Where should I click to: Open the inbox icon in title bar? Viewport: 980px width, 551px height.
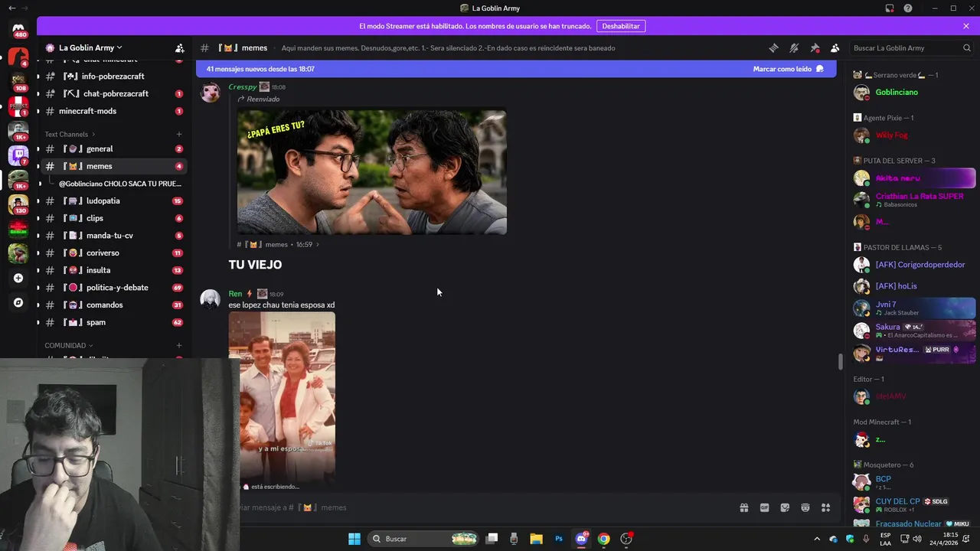pyautogui.click(x=890, y=8)
